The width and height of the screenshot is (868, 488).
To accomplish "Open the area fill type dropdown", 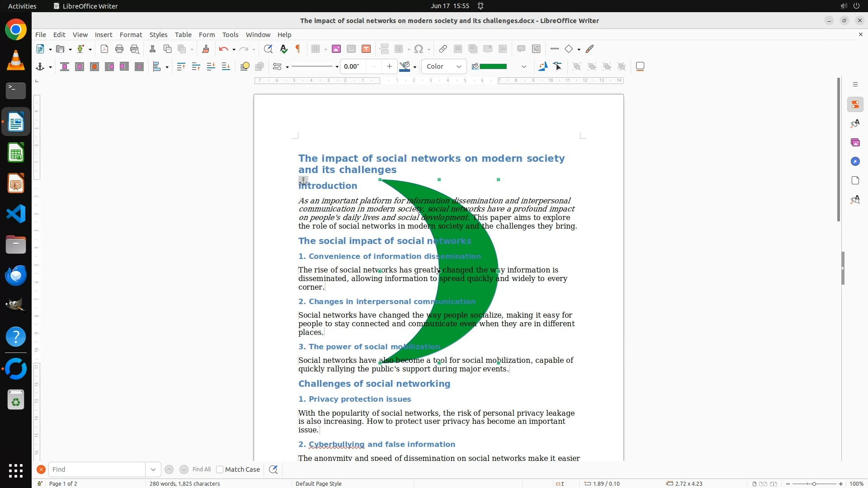I will point(444,67).
